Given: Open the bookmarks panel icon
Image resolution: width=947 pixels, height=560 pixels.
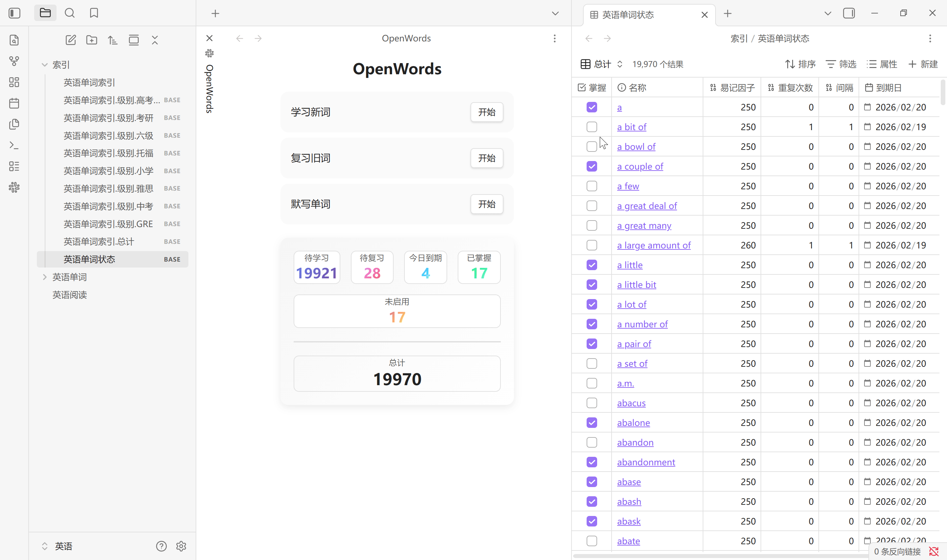Looking at the screenshot, I should click(94, 13).
